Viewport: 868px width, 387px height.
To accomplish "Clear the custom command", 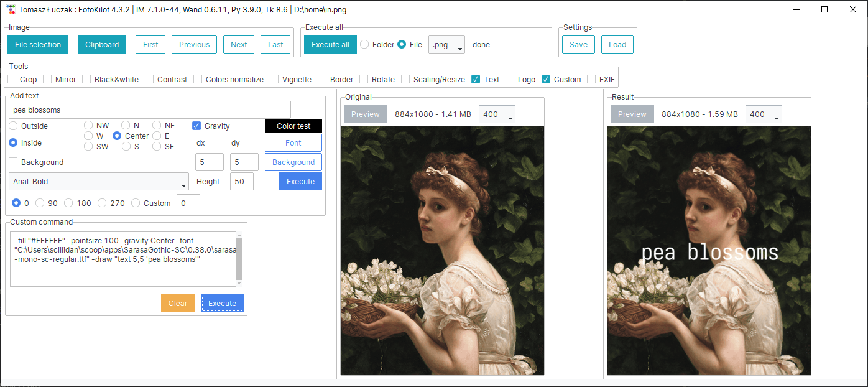I will [178, 303].
